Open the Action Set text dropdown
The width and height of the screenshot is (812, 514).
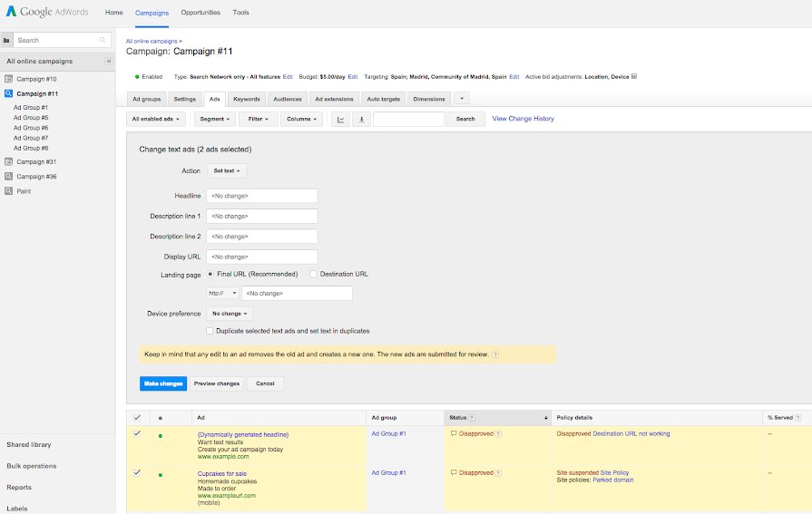point(227,170)
